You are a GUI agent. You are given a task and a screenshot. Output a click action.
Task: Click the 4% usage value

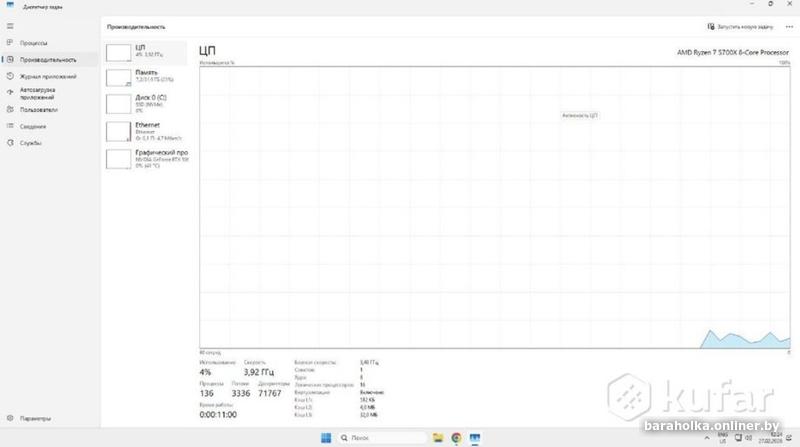(x=205, y=372)
